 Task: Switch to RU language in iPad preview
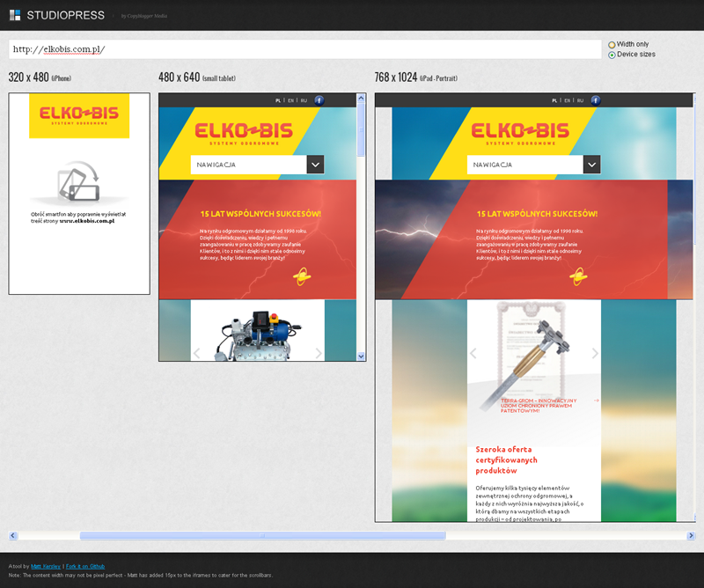(580, 100)
